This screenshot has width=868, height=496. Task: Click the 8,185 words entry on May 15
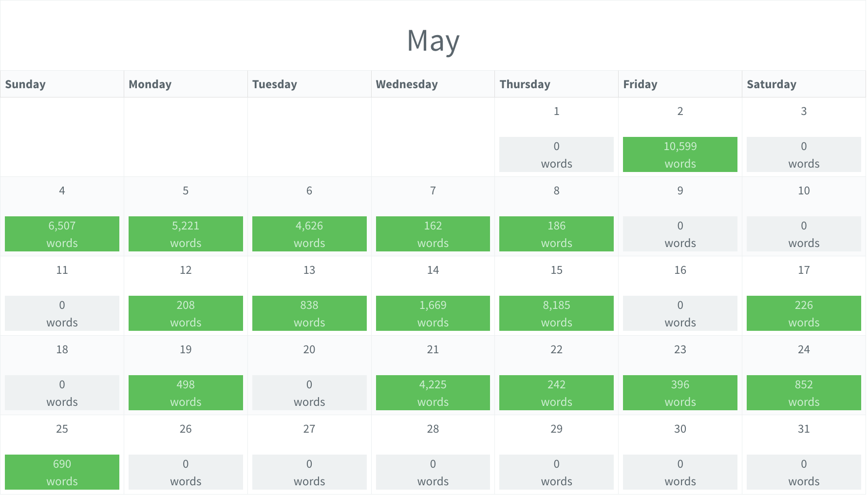tap(556, 313)
